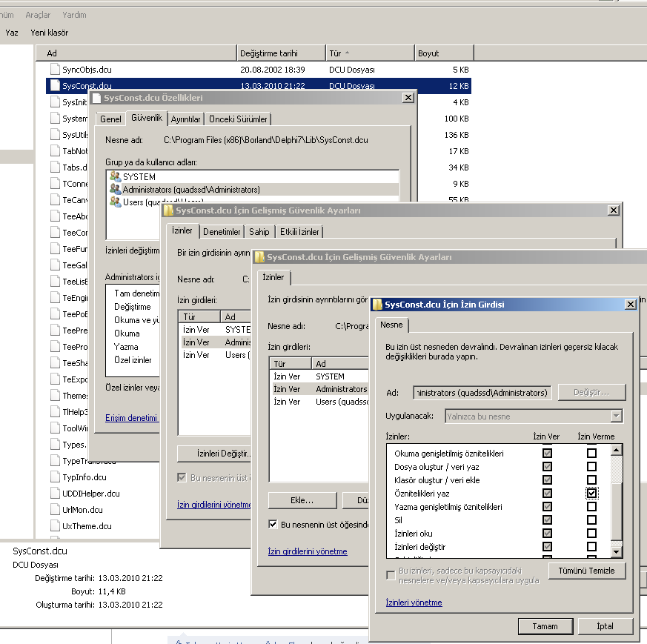Click the Tamam button

tap(545, 626)
